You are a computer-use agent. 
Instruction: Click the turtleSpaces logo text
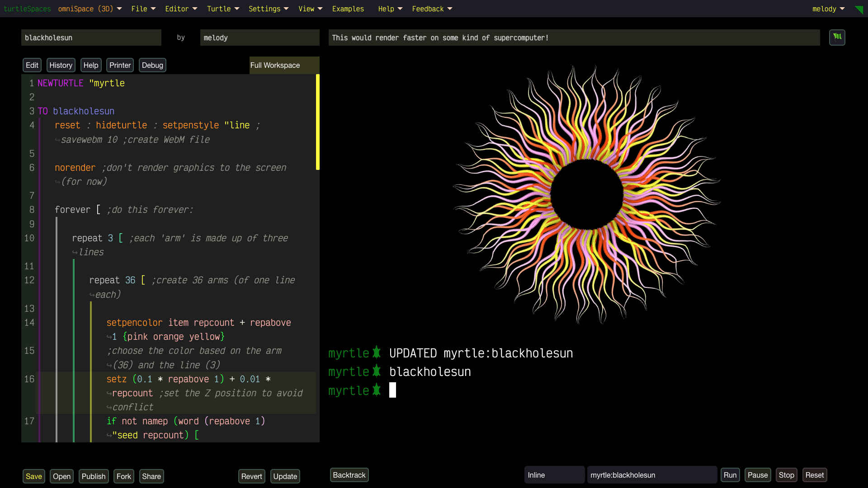click(27, 9)
